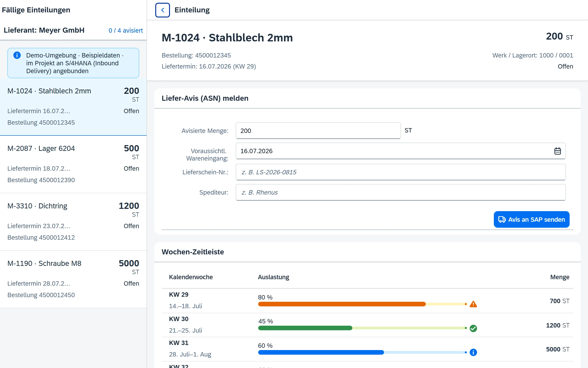This screenshot has width=588, height=368.
Task: Click the 'Wochen-Zeitleiste' section title
Action: click(193, 252)
